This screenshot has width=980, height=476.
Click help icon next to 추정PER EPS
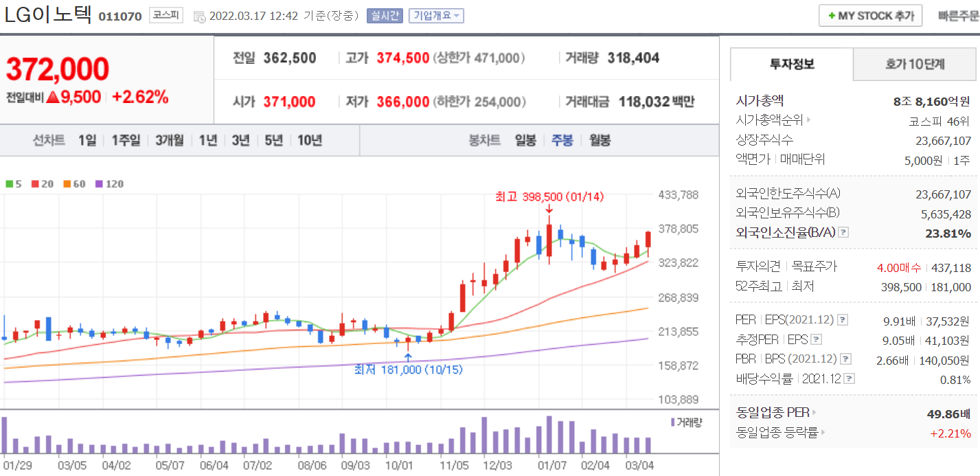[816, 339]
